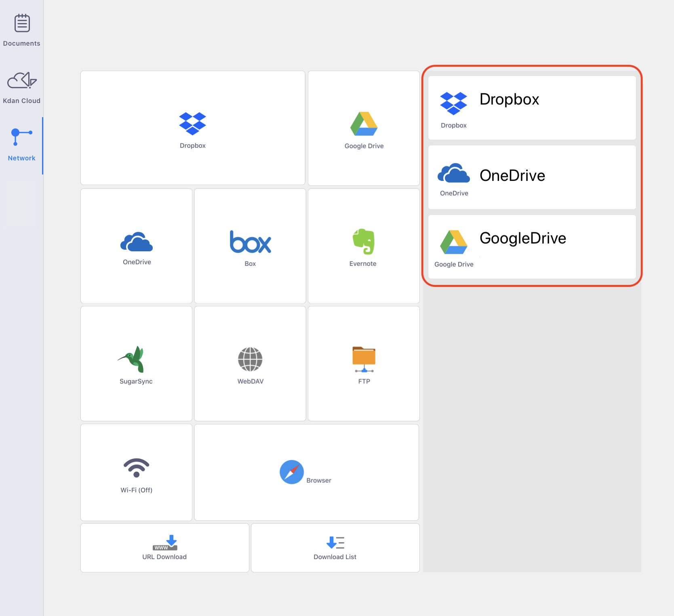This screenshot has width=674, height=616.
Task: Open the Download List
Action: 335,548
